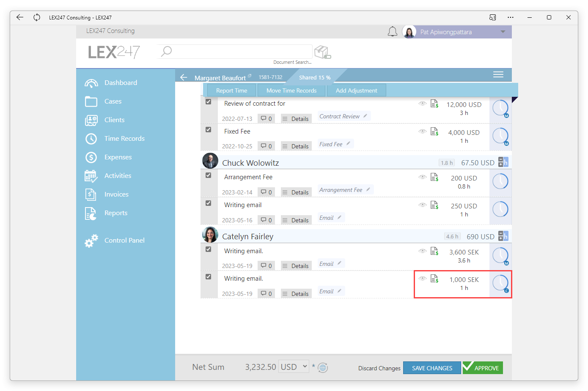
Task: Uncheck the 3,600 SEK Writing email checkbox
Action: 208,249
